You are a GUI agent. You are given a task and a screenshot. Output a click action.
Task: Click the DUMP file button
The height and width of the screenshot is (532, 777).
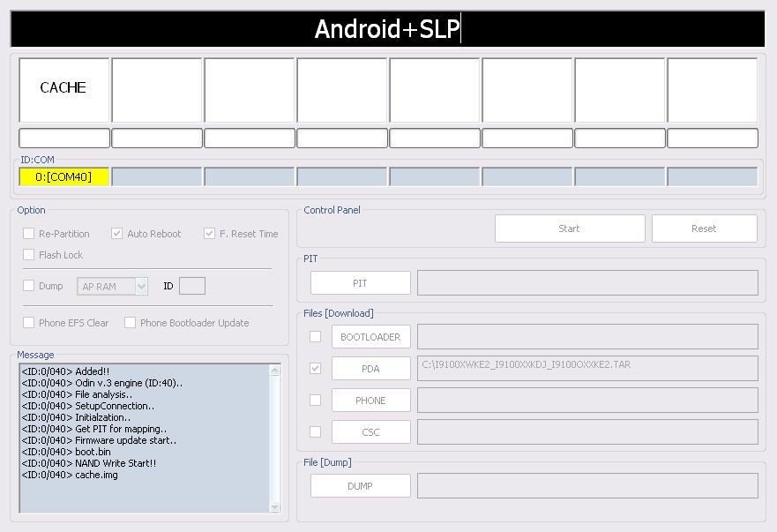[360, 486]
